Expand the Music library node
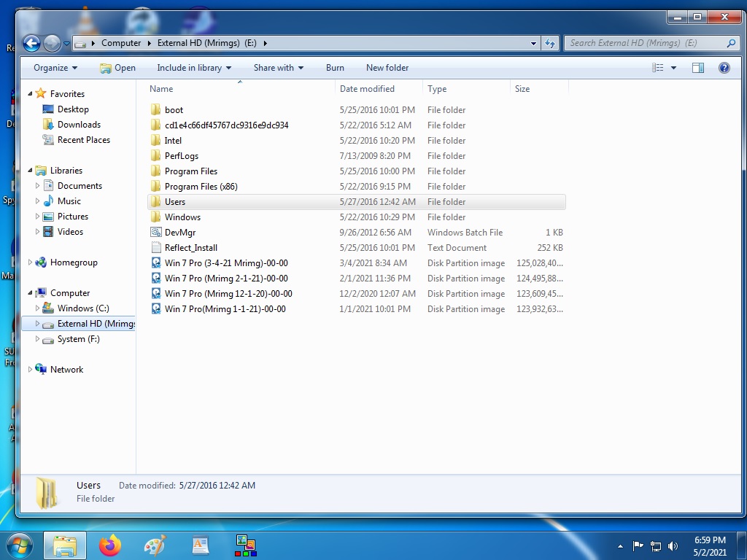Screen dimensions: 747x560 (37, 201)
